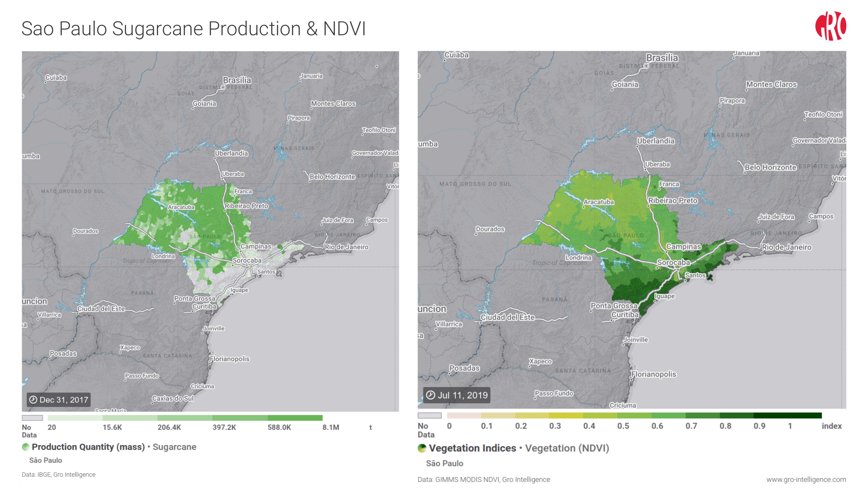The height and width of the screenshot is (496, 868).
Task: Click Florianopolis on the left map
Action: (229, 359)
